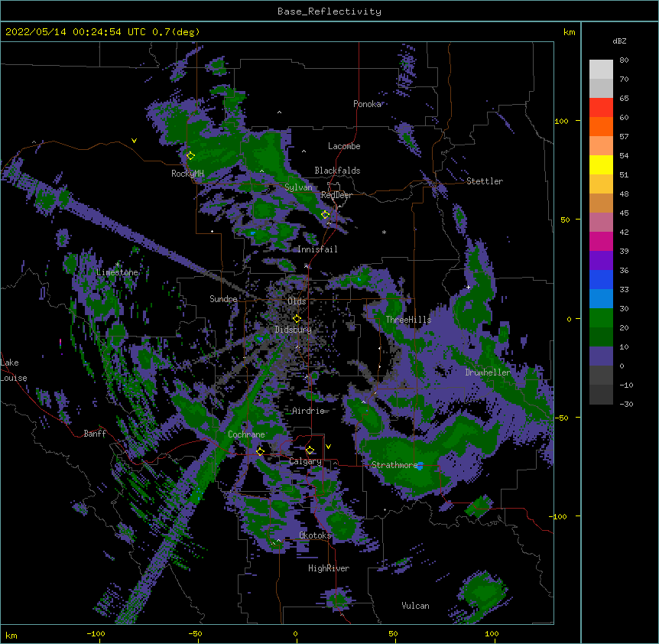Click the HighRiver city label
Screen dimensions: 659x644
coord(329,568)
